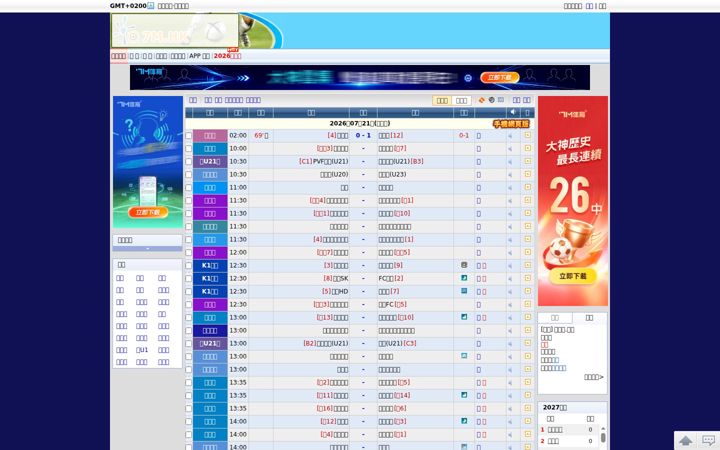Click the orange icon above the match table
Image resolution: width=720 pixels, height=450 pixels.
[482, 100]
